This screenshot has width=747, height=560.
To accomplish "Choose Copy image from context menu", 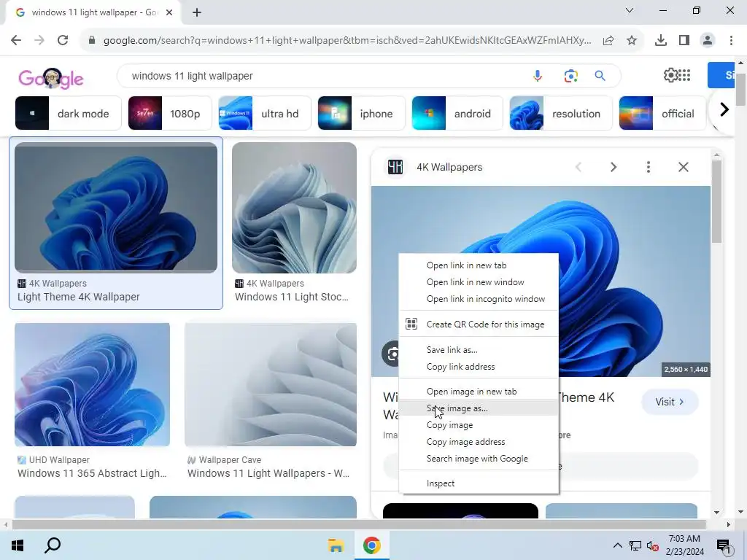I will 479,425.
